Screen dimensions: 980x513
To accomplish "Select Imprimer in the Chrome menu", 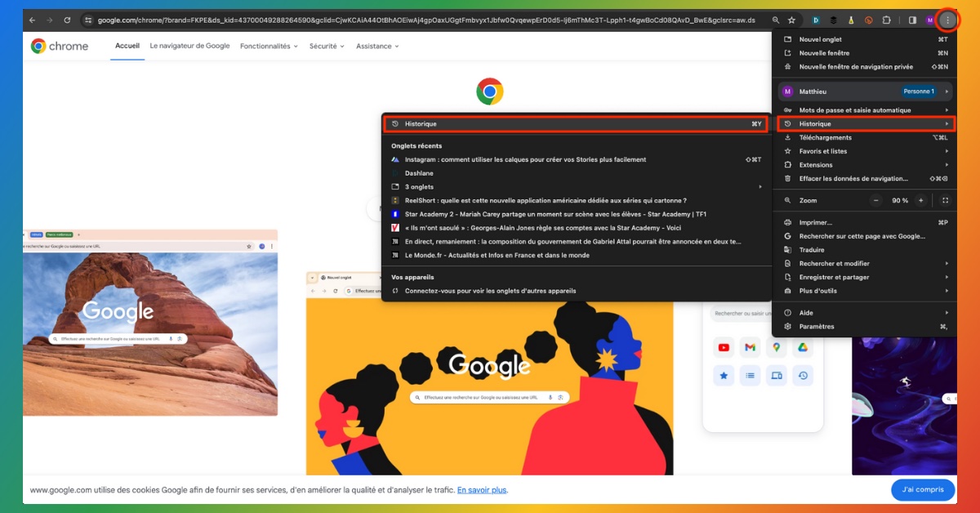I will click(864, 222).
